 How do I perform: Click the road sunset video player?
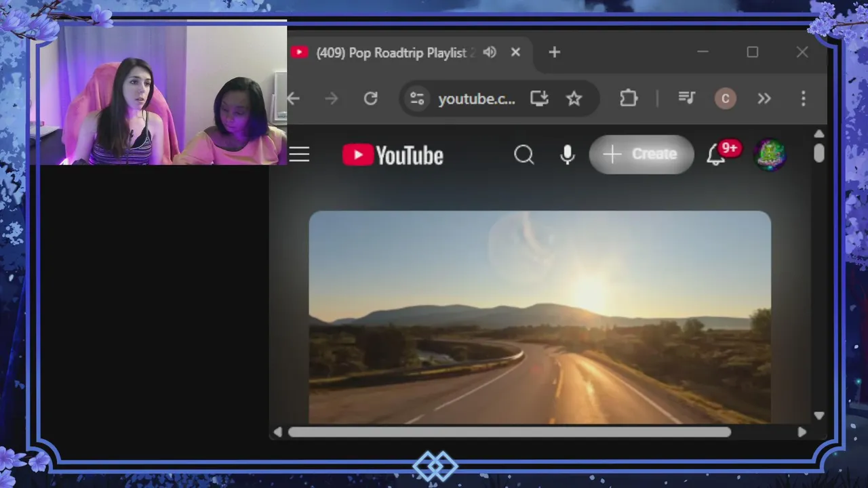point(540,317)
